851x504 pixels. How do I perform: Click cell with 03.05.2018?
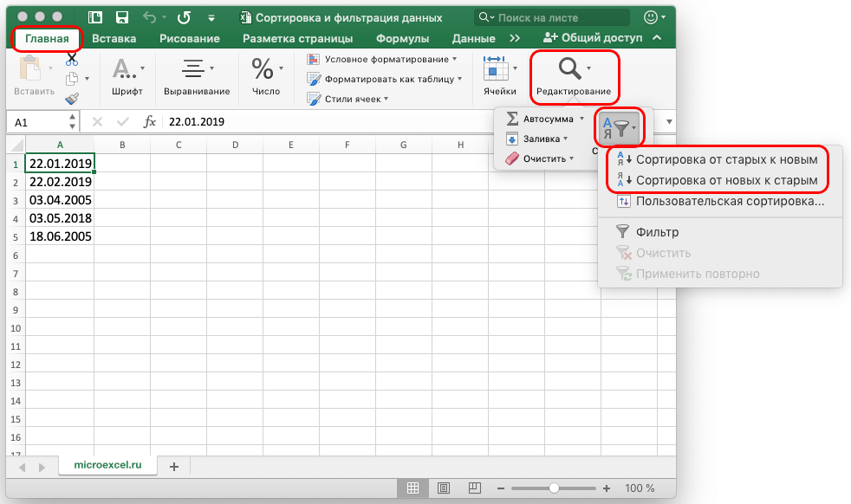pos(60,218)
